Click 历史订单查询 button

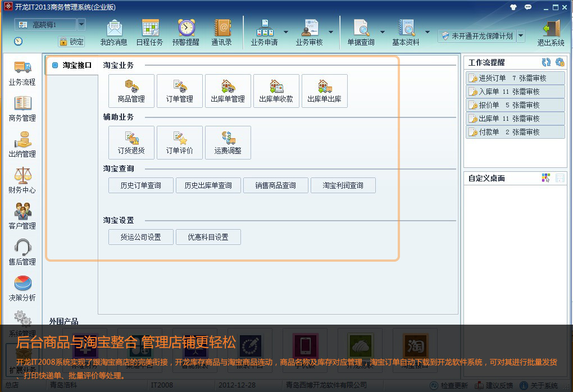[141, 185]
